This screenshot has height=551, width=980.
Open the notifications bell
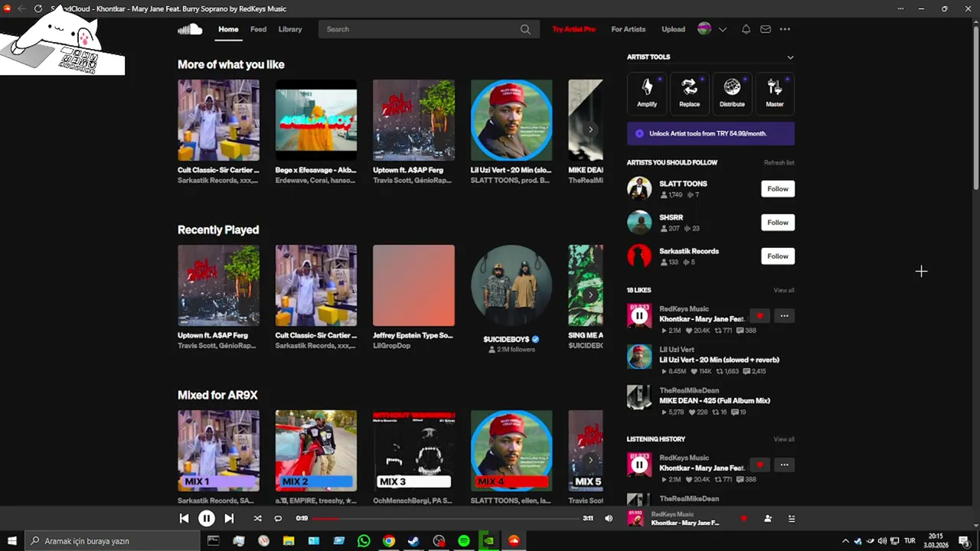[746, 29]
